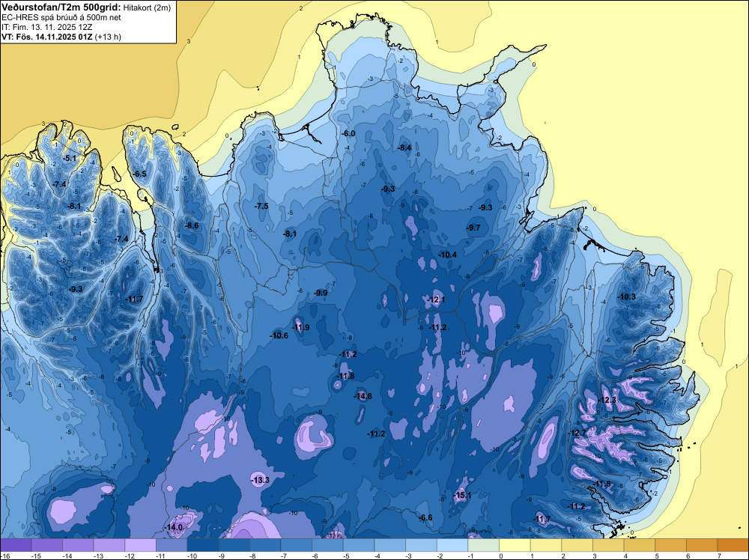
Task: Click the -6.5 temperature label
Action: tap(139, 174)
